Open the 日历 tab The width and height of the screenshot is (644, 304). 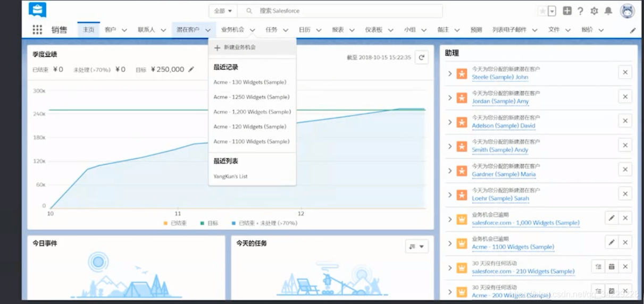click(304, 30)
